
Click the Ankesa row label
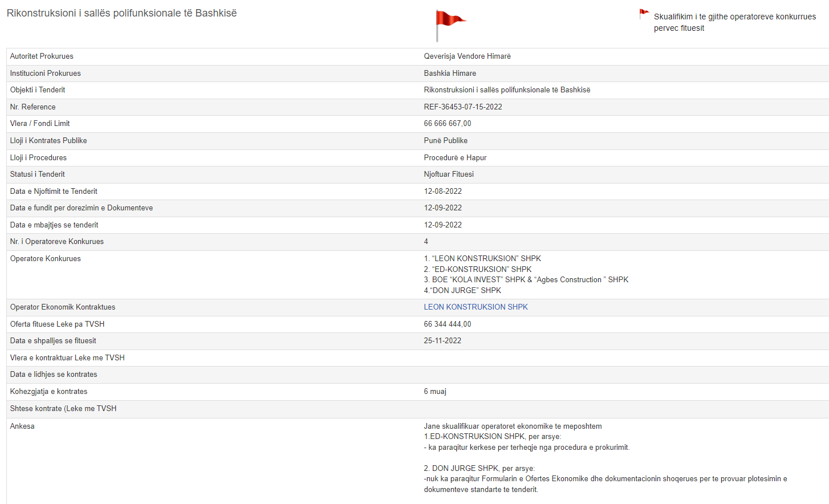[22, 426]
